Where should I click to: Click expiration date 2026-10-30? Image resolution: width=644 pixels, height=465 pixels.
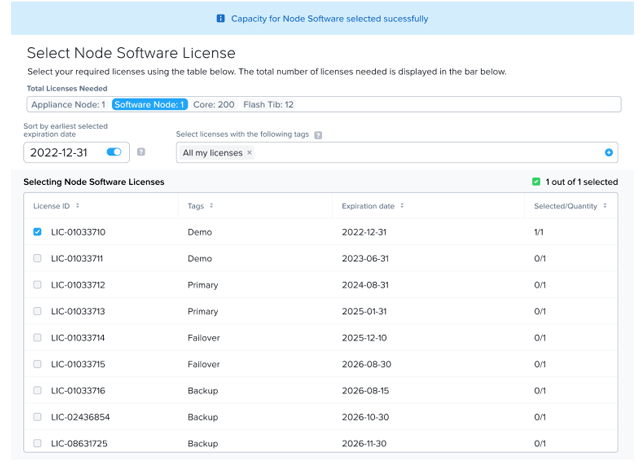[365, 417]
